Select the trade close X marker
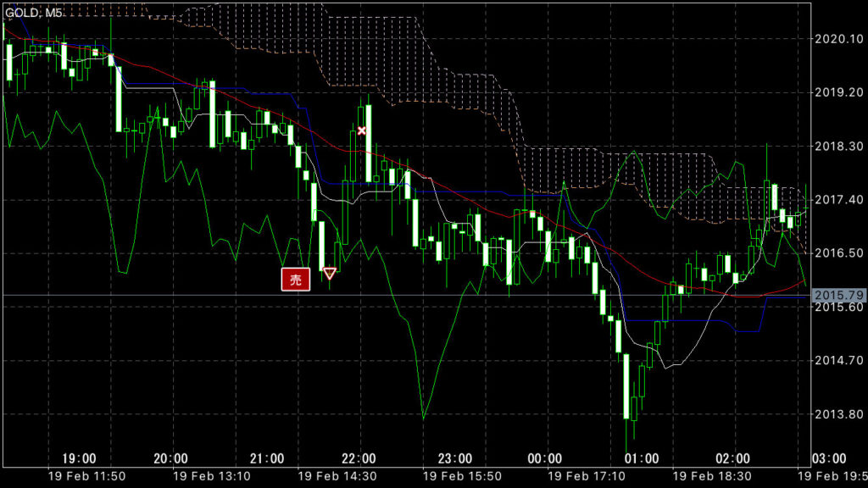868x488 pixels. point(361,131)
